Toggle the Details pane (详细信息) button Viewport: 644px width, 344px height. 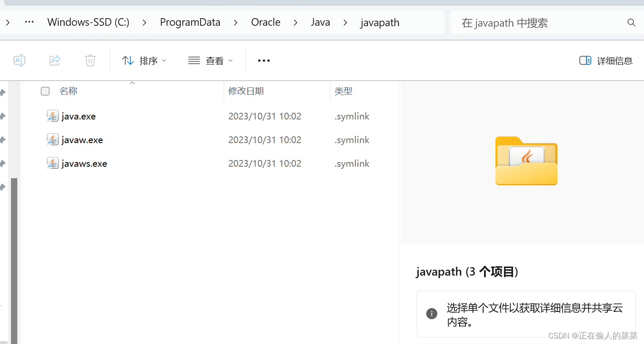[606, 61]
